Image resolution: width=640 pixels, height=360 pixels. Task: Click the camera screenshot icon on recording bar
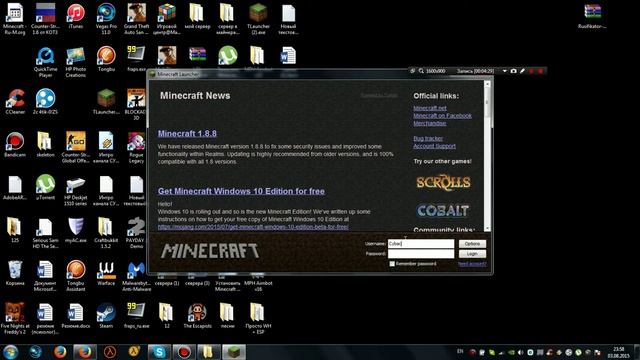[513, 71]
